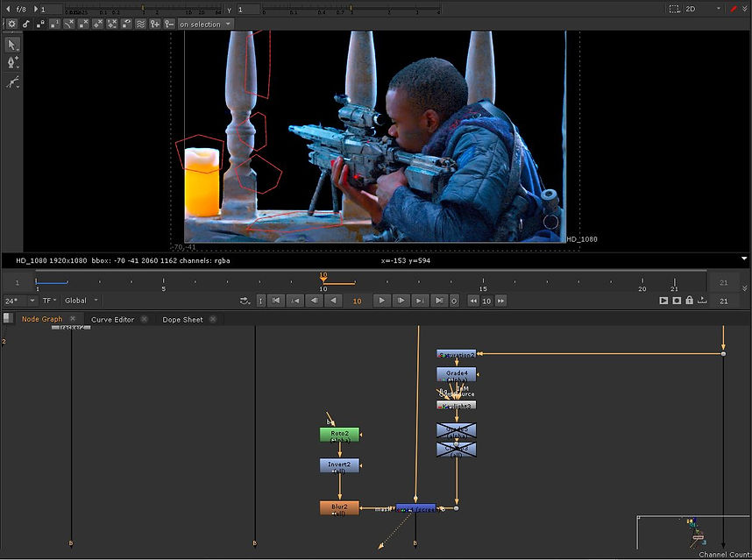752x560 pixels.
Task: Open the Dope Sheet tab
Action: coord(182,319)
